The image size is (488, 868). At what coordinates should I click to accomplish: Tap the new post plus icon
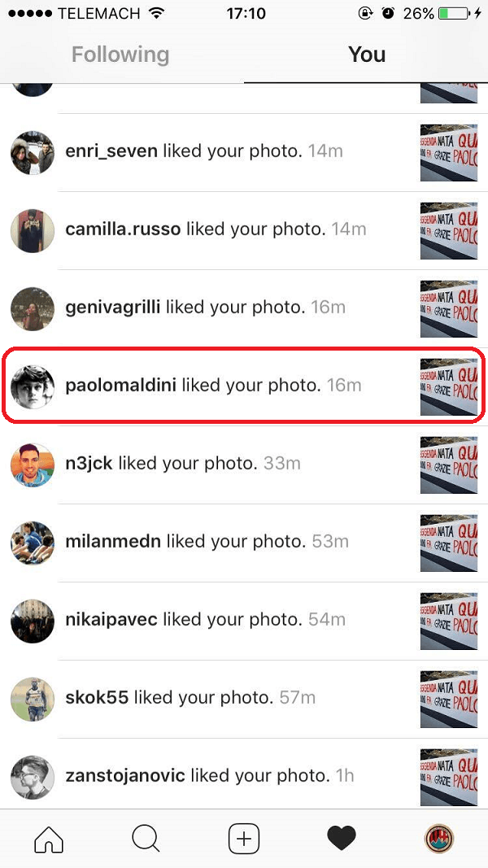244,839
